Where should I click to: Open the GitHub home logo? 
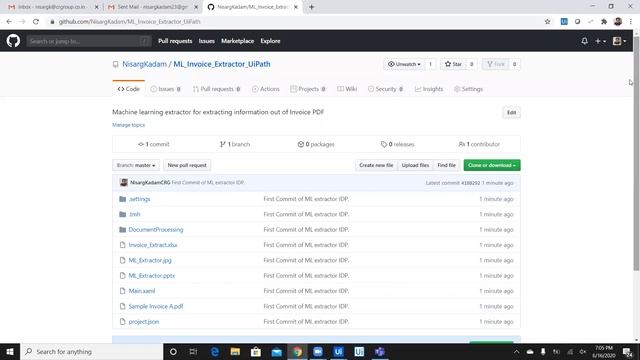tap(13, 41)
